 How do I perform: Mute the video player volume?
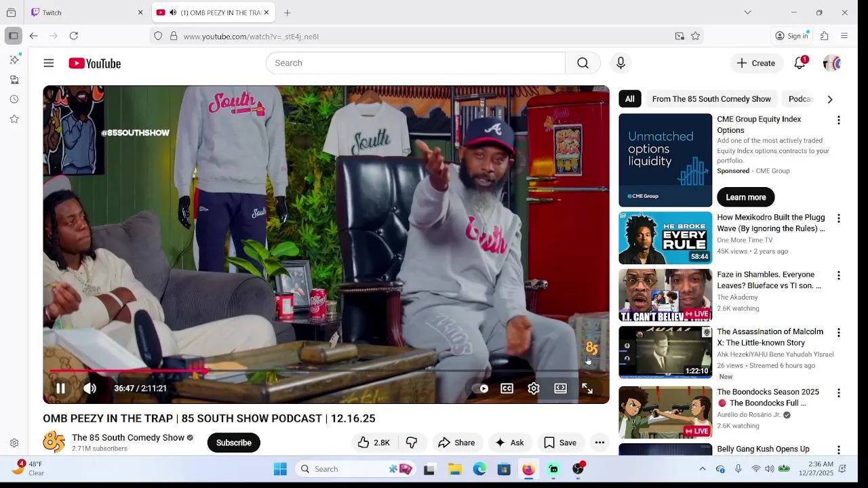[90, 388]
